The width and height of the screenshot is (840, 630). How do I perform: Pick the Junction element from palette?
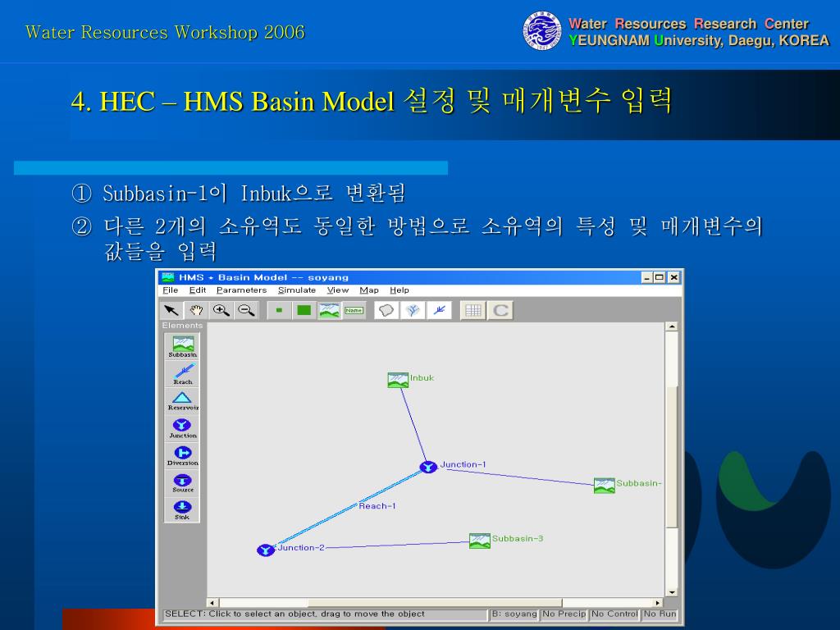point(182,428)
